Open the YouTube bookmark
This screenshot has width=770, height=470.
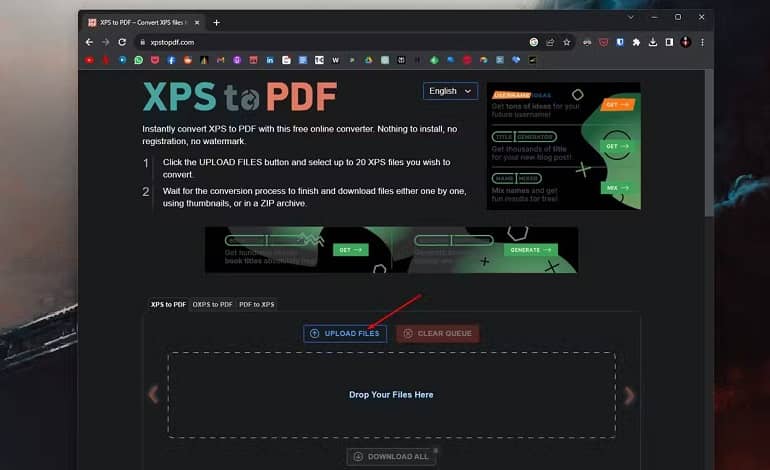[x=89, y=60]
